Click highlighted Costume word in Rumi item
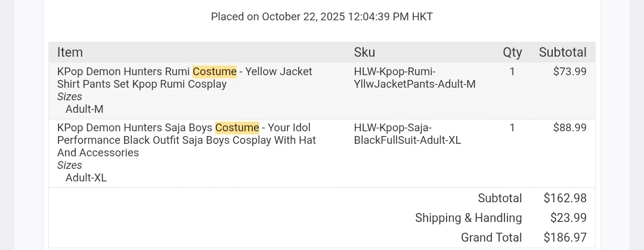644x250 pixels. click(x=215, y=72)
